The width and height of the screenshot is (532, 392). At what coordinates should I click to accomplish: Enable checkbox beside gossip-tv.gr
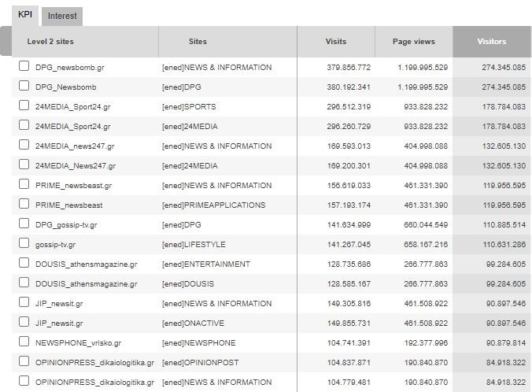[24, 243]
